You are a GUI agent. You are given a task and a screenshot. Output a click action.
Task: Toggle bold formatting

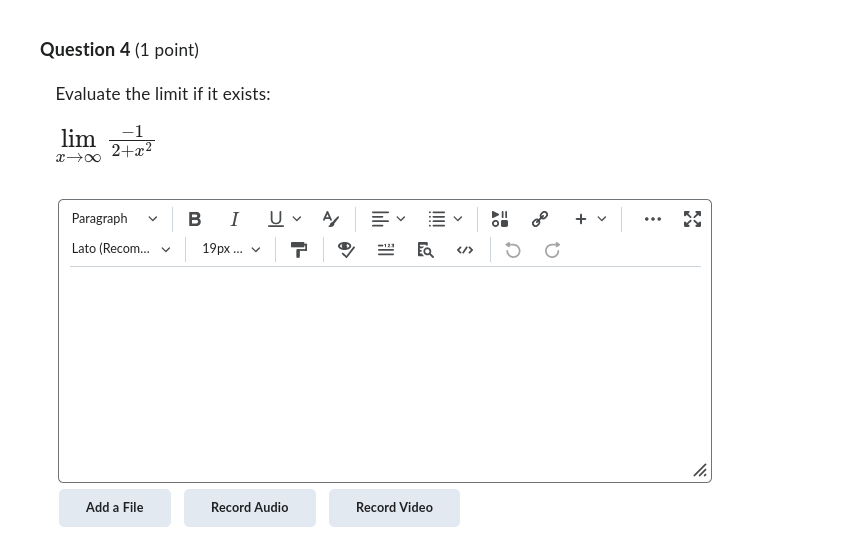click(194, 219)
